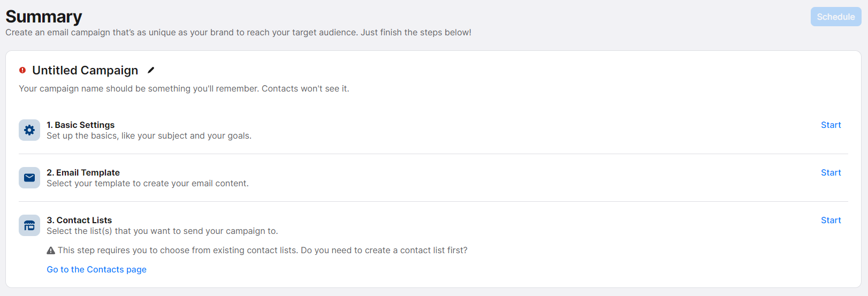Click the "Set up the basics" description text
Image resolution: width=868 pixels, height=296 pixels.
149,136
